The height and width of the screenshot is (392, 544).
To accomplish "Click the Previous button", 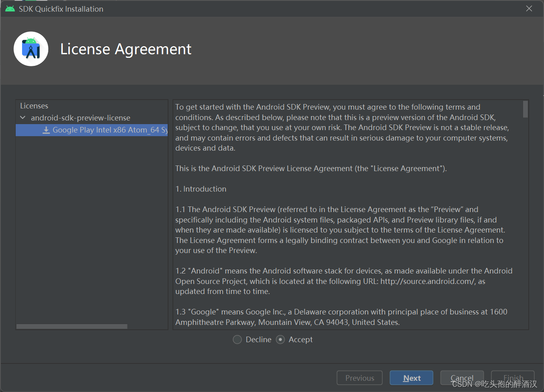I will pos(359,378).
